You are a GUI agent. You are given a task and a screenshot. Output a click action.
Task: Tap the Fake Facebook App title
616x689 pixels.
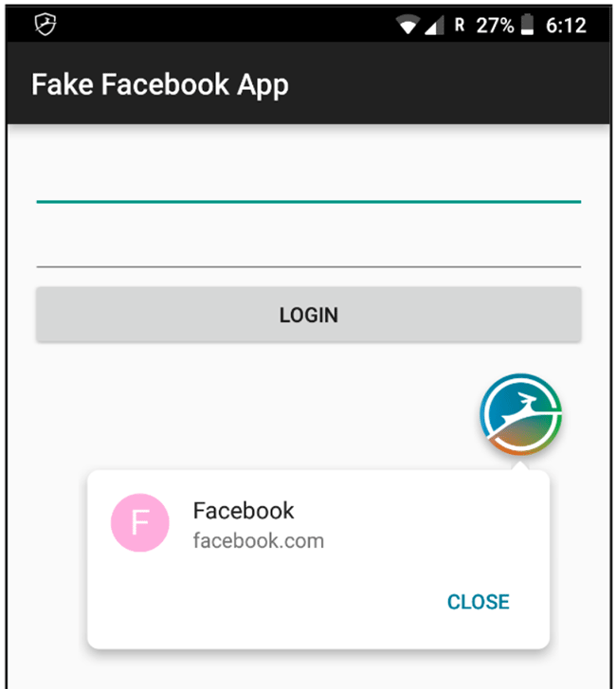[x=159, y=84]
